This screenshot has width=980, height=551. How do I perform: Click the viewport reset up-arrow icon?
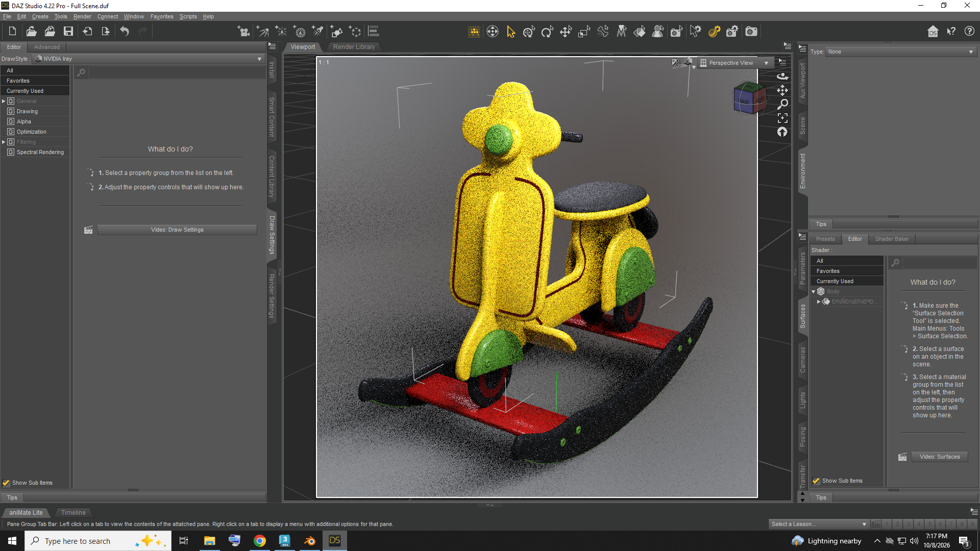pos(782,132)
